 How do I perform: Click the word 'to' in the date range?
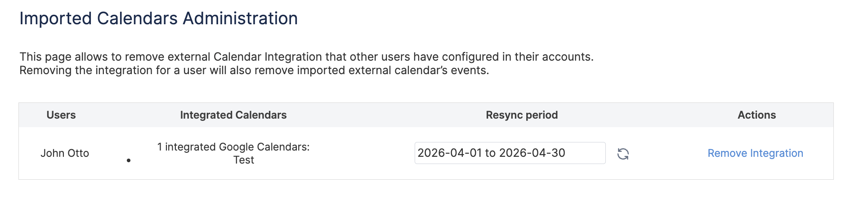coord(490,153)
